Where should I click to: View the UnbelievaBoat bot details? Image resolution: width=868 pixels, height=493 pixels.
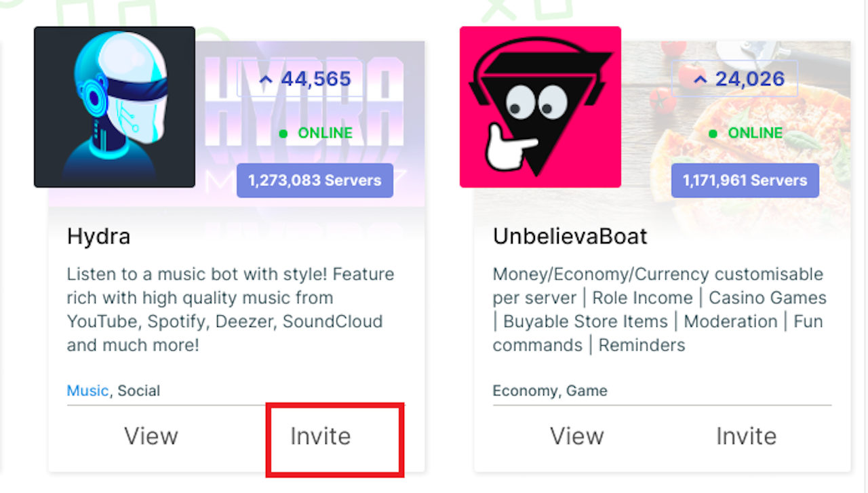click(576, 436)
